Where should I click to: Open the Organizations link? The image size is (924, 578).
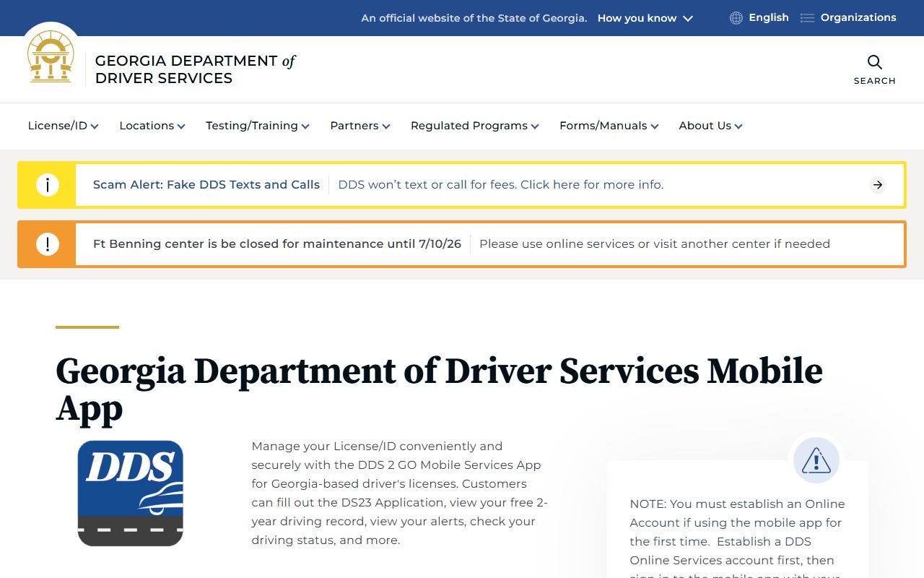[858, 17]
